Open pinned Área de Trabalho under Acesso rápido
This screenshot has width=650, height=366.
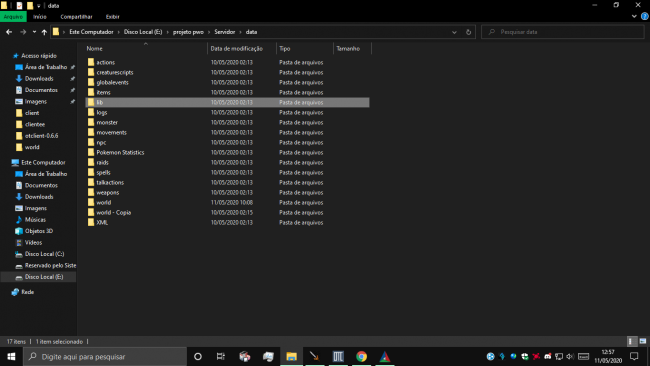coord(46,67)
